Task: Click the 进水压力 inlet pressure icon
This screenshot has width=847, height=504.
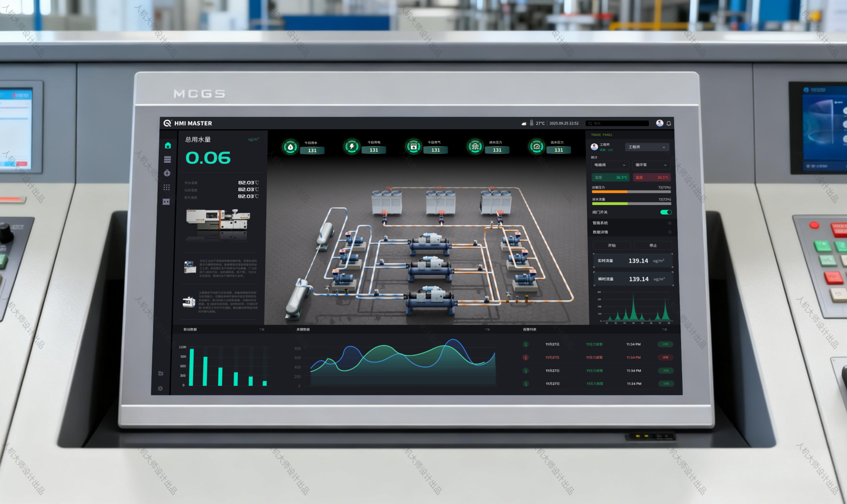Action: click(x=474, y=147)
